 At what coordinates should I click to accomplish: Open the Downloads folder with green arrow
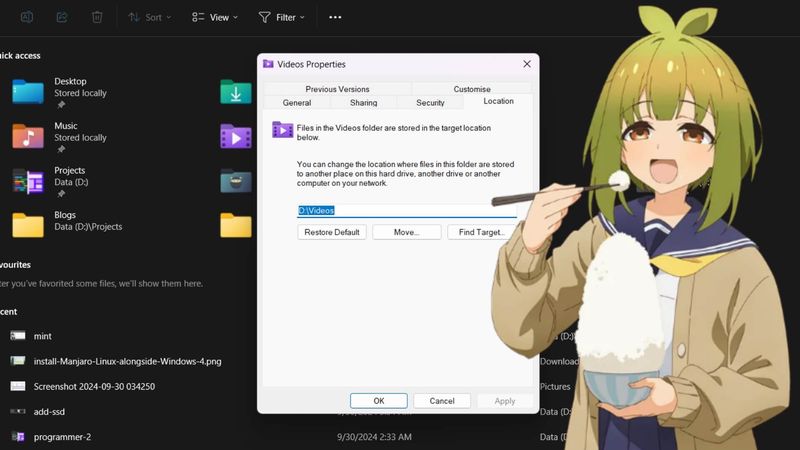click(236, 92)
